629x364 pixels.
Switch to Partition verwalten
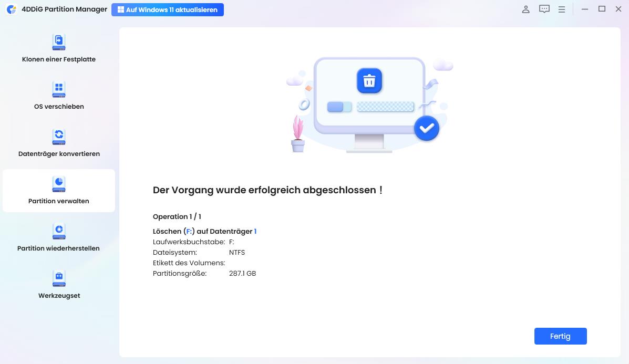tap(58, 190)
